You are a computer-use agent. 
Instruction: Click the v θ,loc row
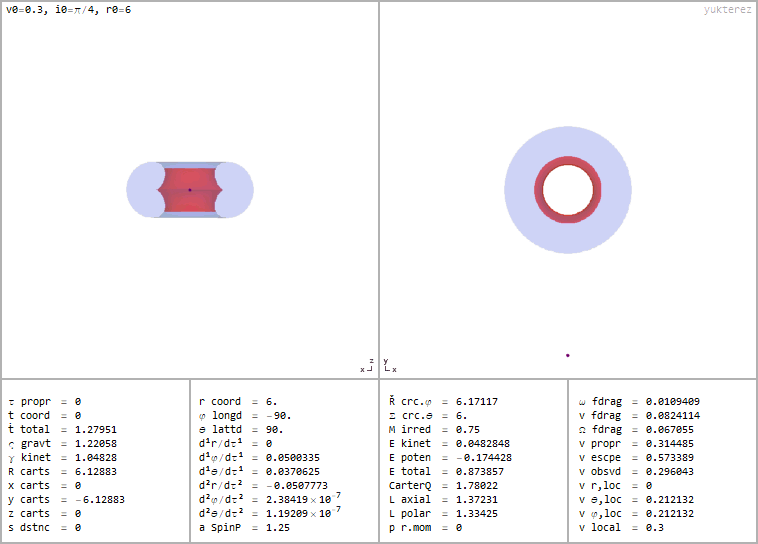[x=636, y=500]
